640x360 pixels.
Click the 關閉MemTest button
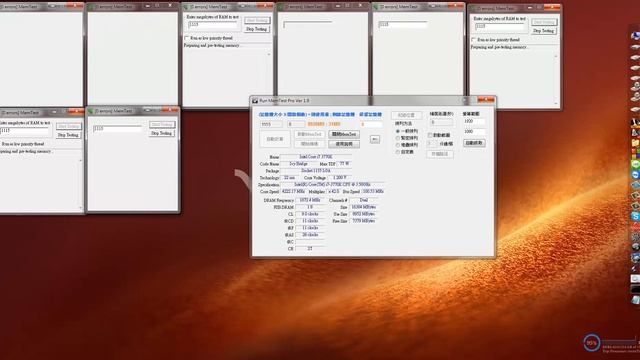[344, 134]
